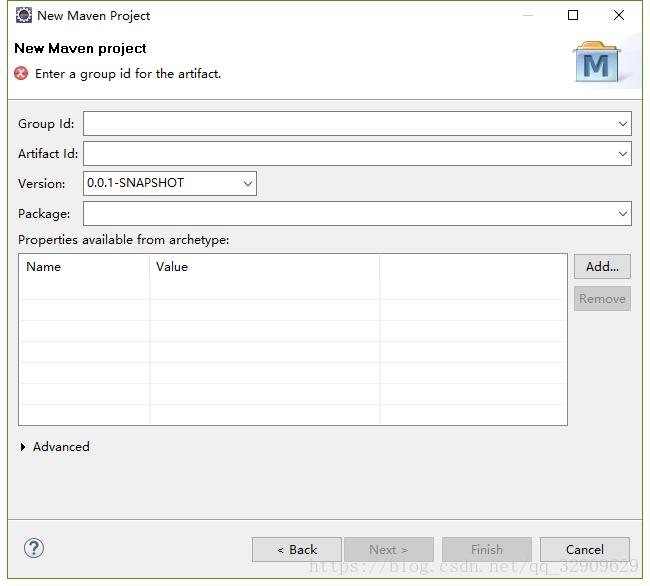This screenshot has width=650, height=586.
Task: Open the Group Id dropdown arrow
Action: point(622,123)
